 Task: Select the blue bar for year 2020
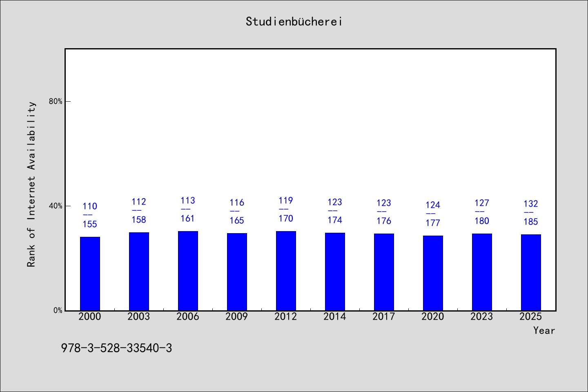[x=433, y=273]
